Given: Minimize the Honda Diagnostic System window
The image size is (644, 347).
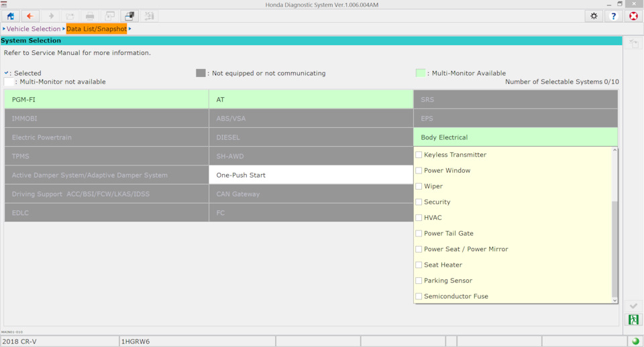Looking at the screenshot, I should 608,4.
